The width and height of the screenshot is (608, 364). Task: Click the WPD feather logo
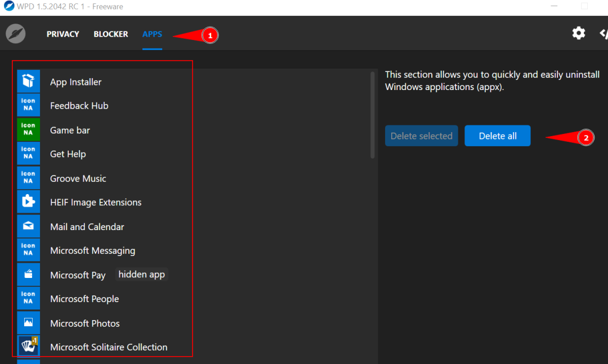click(x=16, y=33)
